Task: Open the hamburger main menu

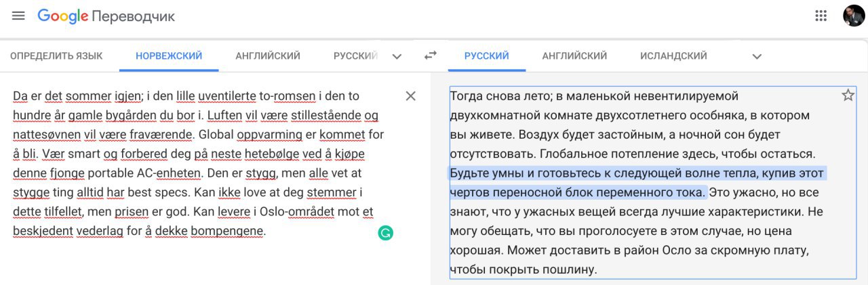Action: pyautogui.click(x=18, y=16)
